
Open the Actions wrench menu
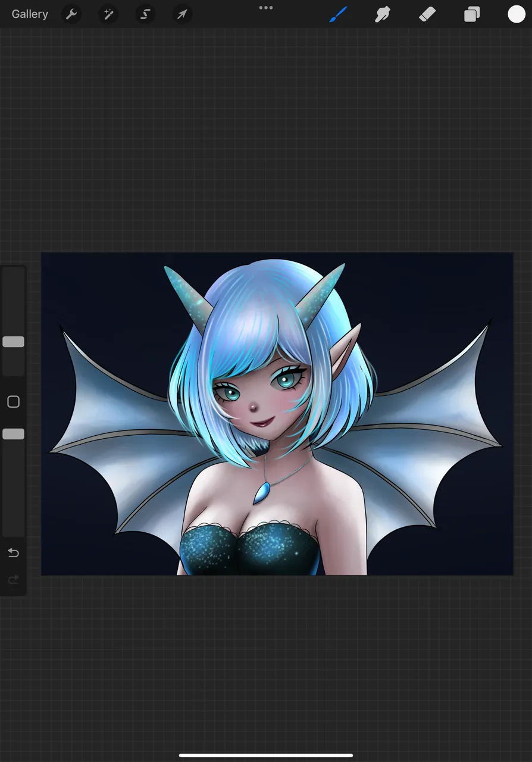(71, 14)
